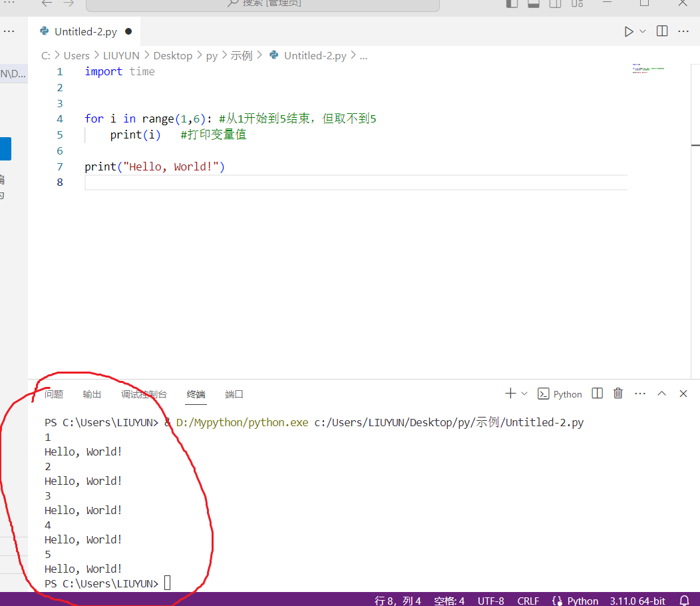Screen dimensions: 700x606
Task: Expand the breadcrumb symbol ellipsis
Action: [363, 56]
